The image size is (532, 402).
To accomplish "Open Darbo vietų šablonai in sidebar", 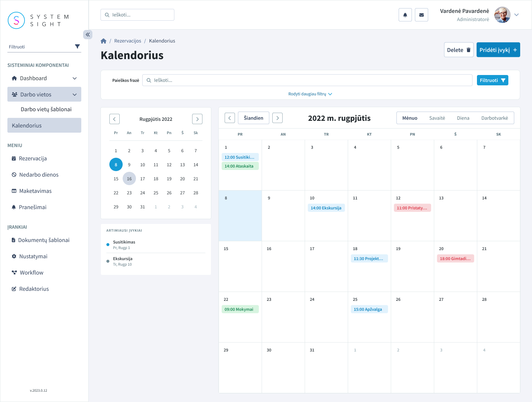I will coord(46,109).
